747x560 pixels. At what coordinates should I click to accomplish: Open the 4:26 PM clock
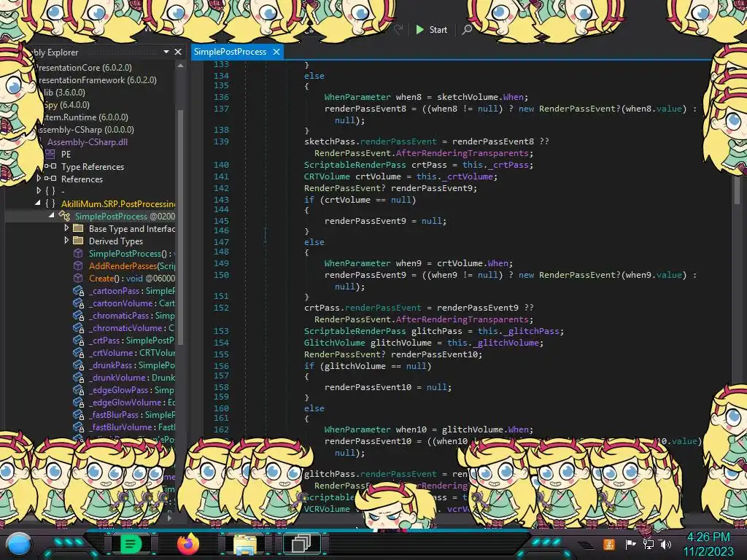click(708, 537)
